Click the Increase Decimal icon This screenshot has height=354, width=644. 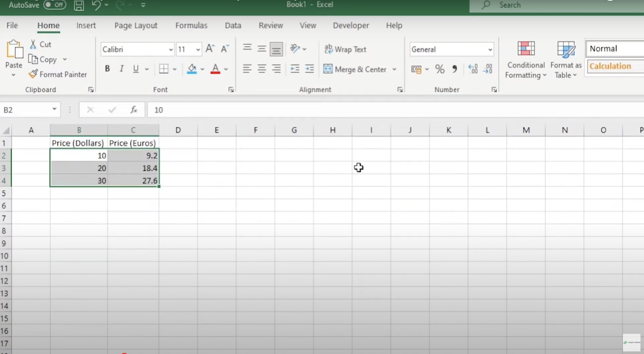pos(473,69)
